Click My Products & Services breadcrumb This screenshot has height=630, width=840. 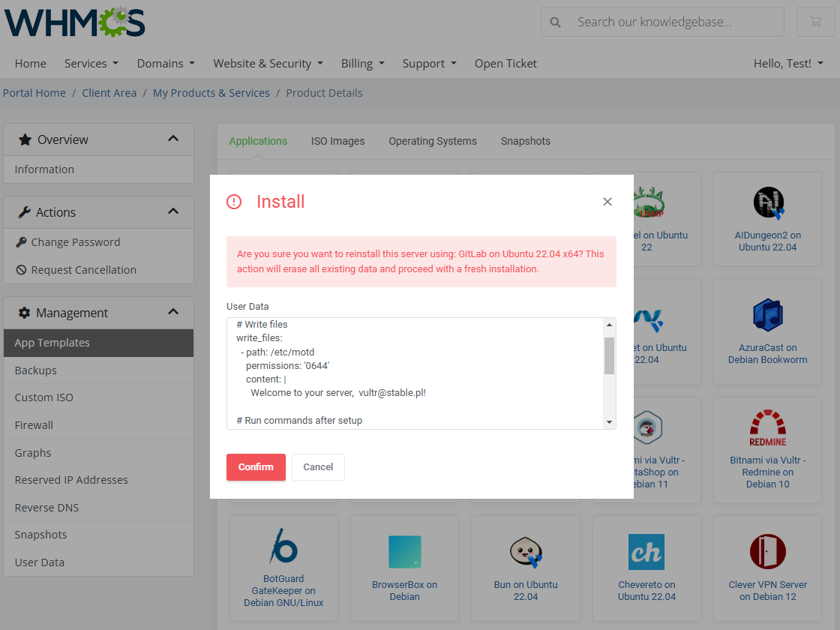[211, 93]
